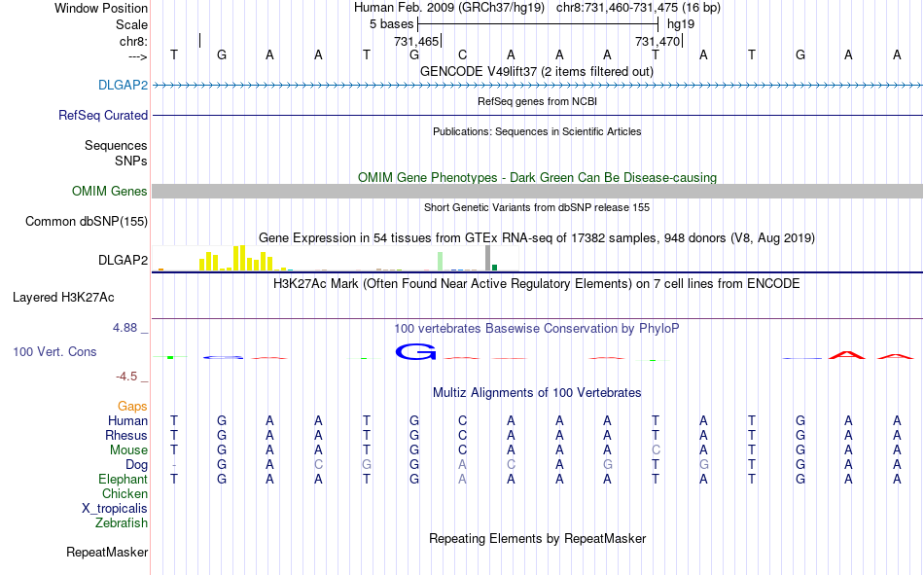Click the RefSeq Curated blue intron line
The image size is (924, 575).
[537, 115]
